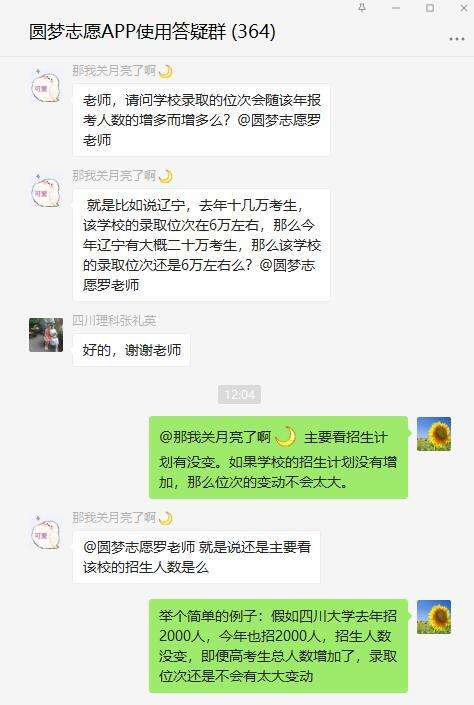This screenshot has width=474, height=705.
Task: Select the message about 辽宁 考生 位次
Action: [201, 245]
